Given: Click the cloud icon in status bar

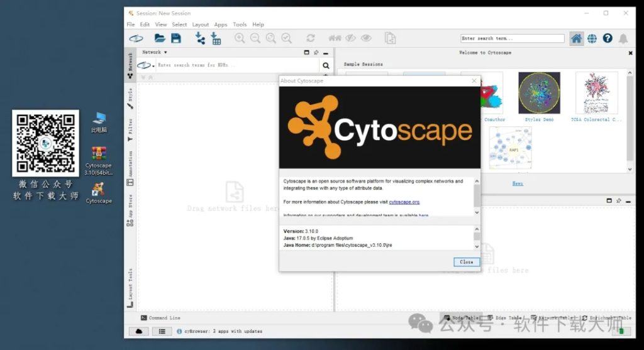Looking at the screenshot, I should 139,331.
